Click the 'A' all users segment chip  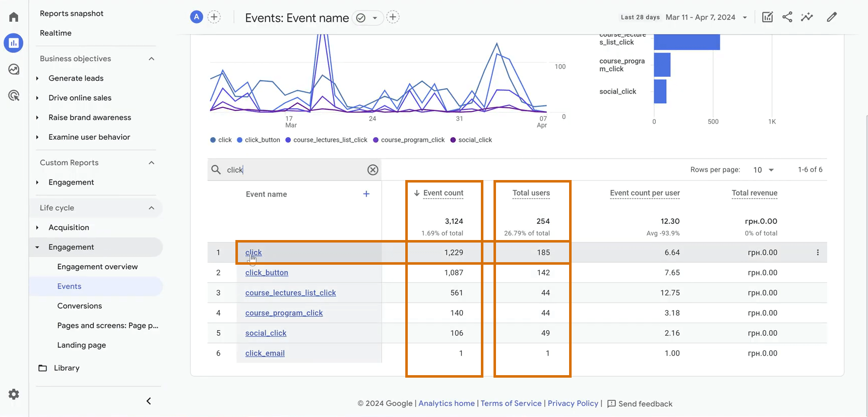(x=197, y=17)
